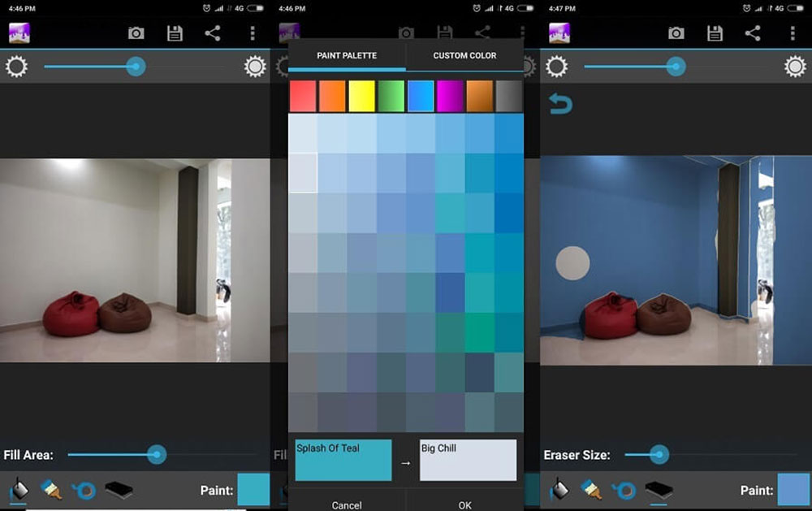Screen dimensions: 812x511
Task: Select the masking tape tool on the Eraser Size screen
Action: click(624, 490)
